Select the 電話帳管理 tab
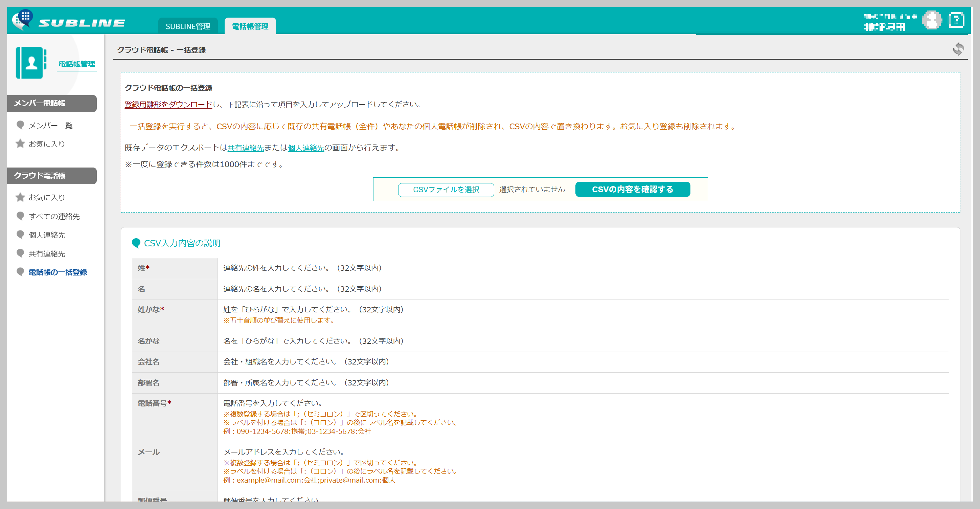The image size is (980, 509). coord(250,26)
